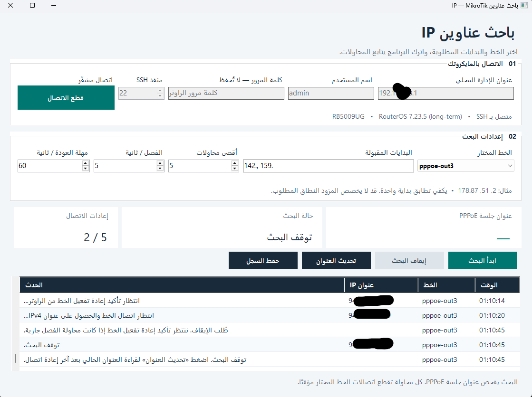Decrease the SSH port value with down arrow
This screenshot has height=397, width=532.
160,96
